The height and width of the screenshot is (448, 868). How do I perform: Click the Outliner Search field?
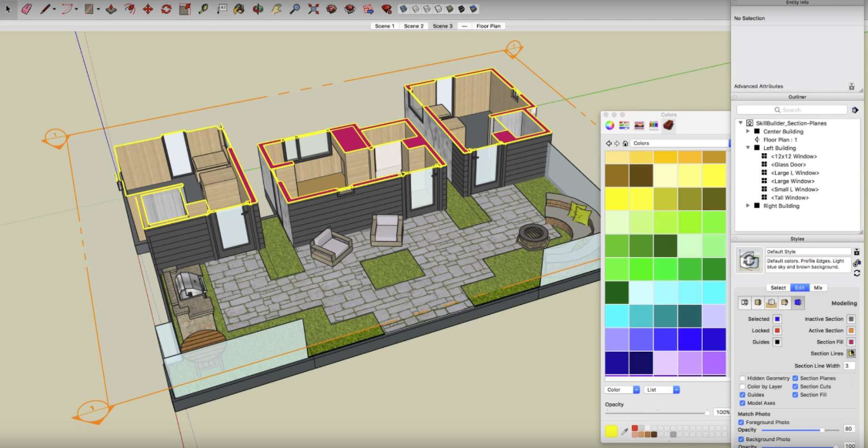pyautogui.click(x=792, y=110)
